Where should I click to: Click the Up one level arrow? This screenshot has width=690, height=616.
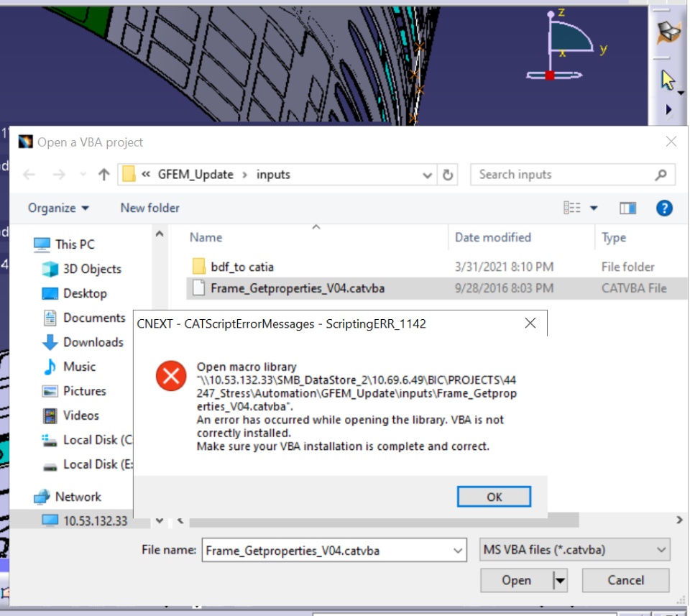[103, 175]
